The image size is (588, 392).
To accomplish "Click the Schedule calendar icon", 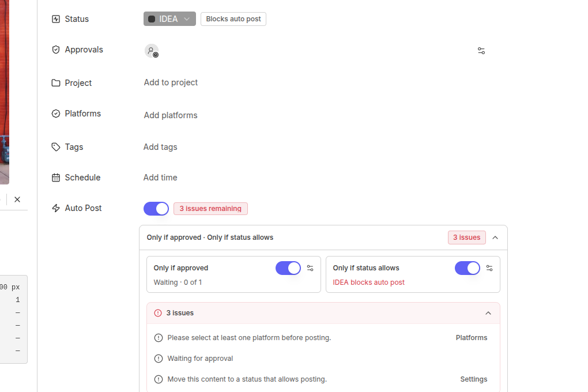I will click(x=56, y=178).
